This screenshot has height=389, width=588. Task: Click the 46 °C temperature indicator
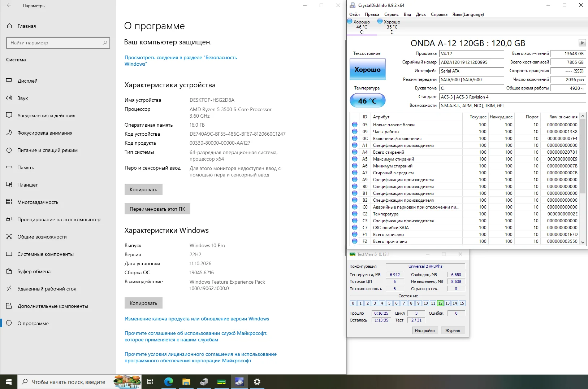pos(367,101)
